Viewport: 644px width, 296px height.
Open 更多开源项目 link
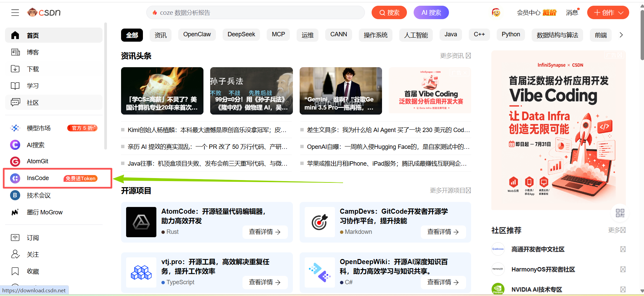[x=450, y=191]
